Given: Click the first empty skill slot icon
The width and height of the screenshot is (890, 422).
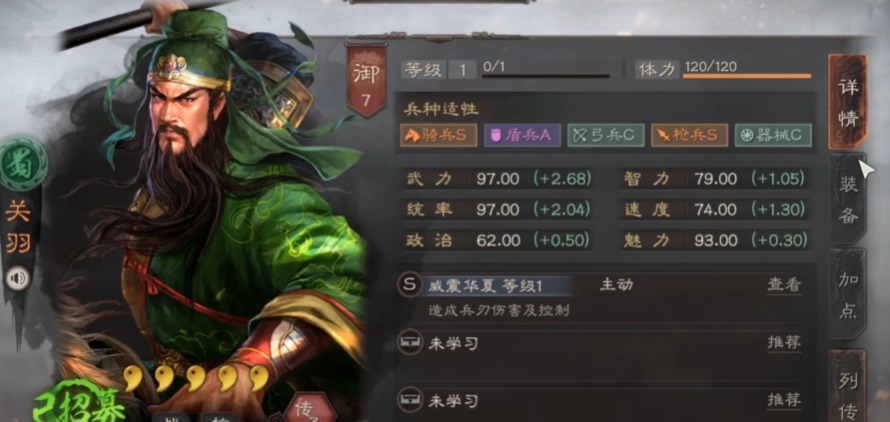Looking at the screenshot, I should pyautogui.click(x=409, y=343).
